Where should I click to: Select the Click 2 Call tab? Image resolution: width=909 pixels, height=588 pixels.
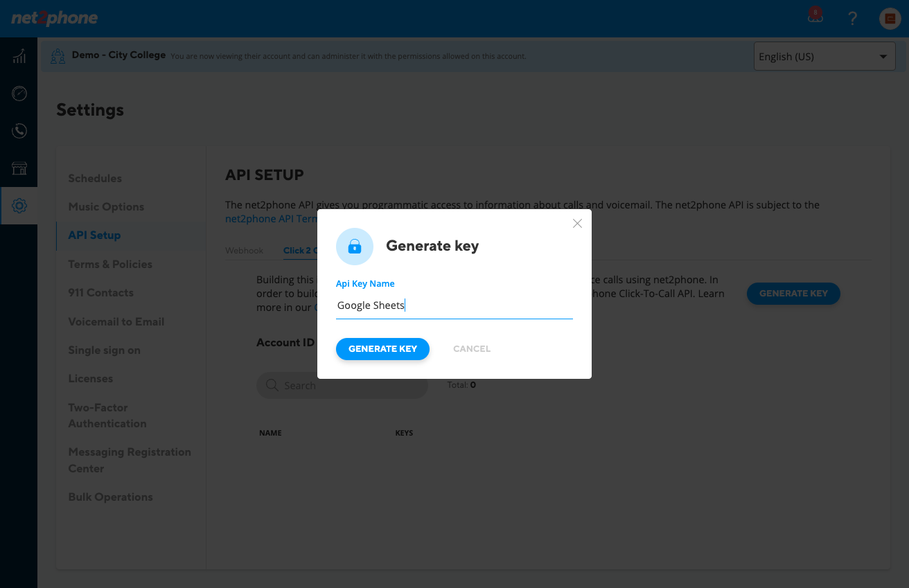(300, 251)
